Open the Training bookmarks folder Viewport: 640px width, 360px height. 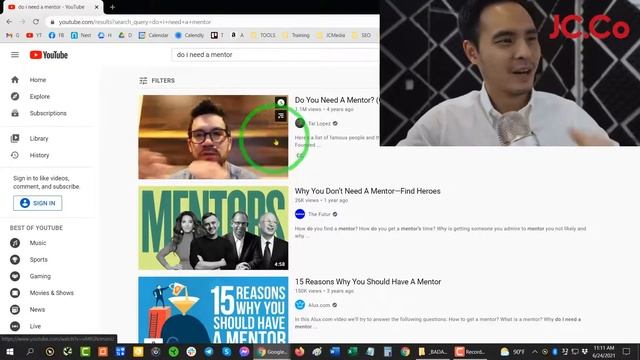click(296, 36)
